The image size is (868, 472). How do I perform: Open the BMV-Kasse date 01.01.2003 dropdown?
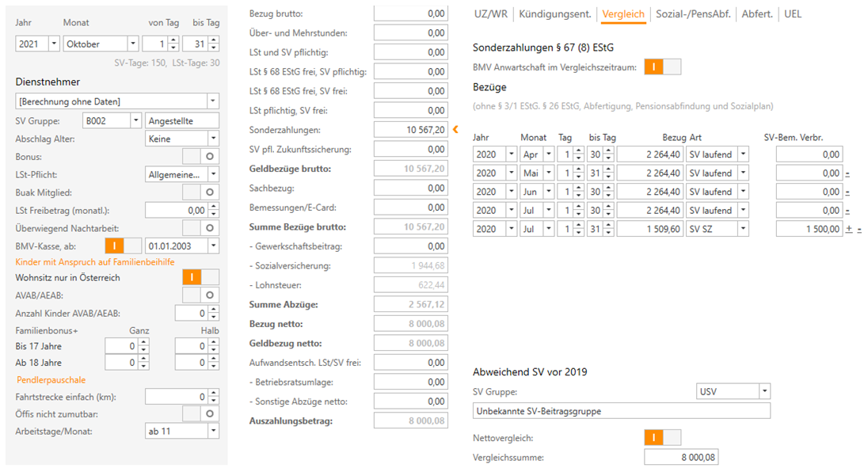213,246
